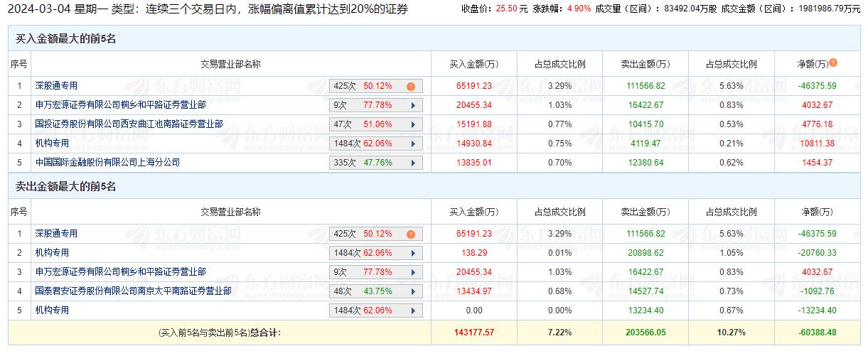
Task: Click arrow on 48次 43.75% badge
Action: [413, 291]
